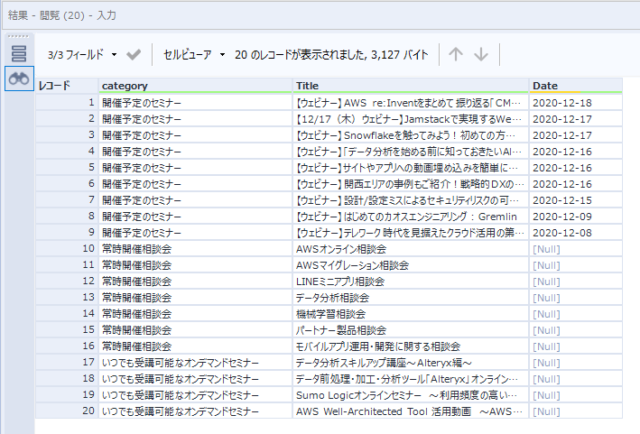Select record row number 1
Screen dimensions: 640x434
click(66, 103)
